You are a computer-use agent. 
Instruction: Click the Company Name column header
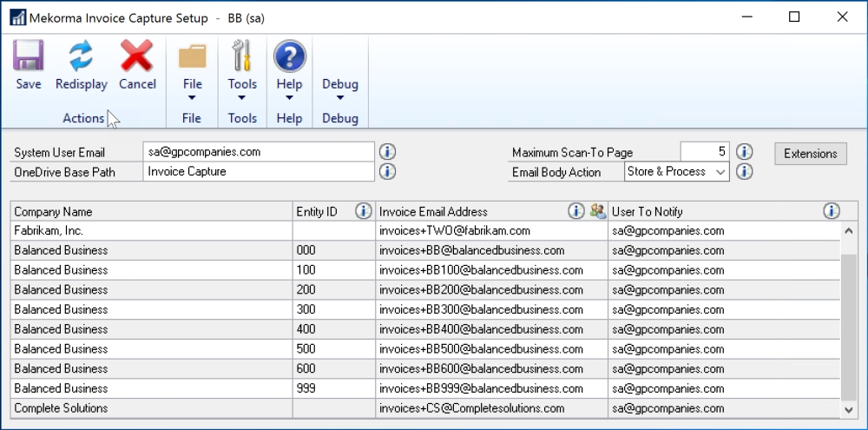(151, 211)
